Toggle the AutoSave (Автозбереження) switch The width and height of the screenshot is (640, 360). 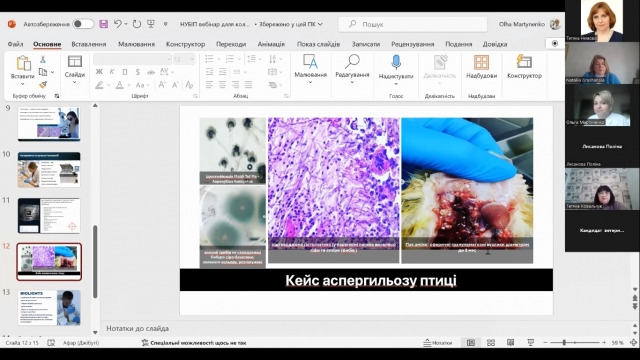83,24
